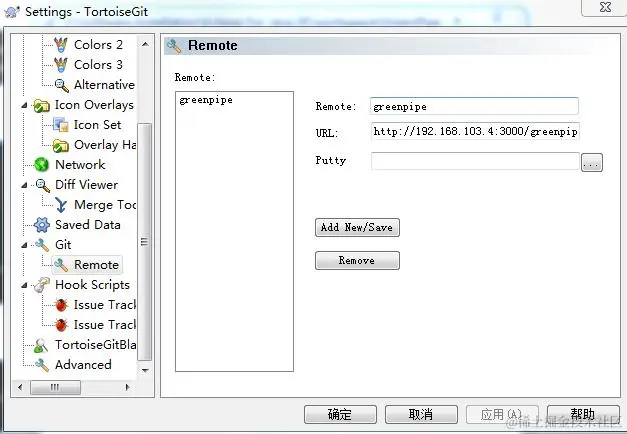Click the Icon Overlays folder icon

coord(42,105)
